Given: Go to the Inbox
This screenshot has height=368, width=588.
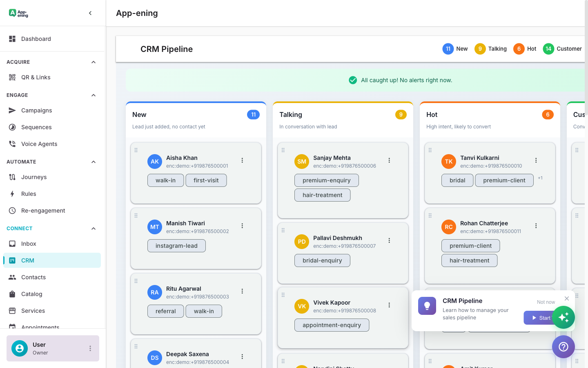Looking at the screenshot, I should tap(29, 244).
